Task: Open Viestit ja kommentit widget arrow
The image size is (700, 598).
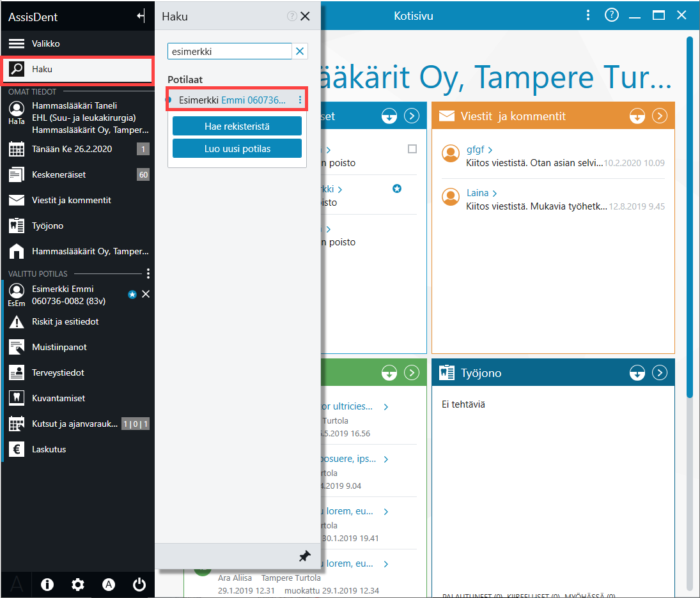Action: 659,116
